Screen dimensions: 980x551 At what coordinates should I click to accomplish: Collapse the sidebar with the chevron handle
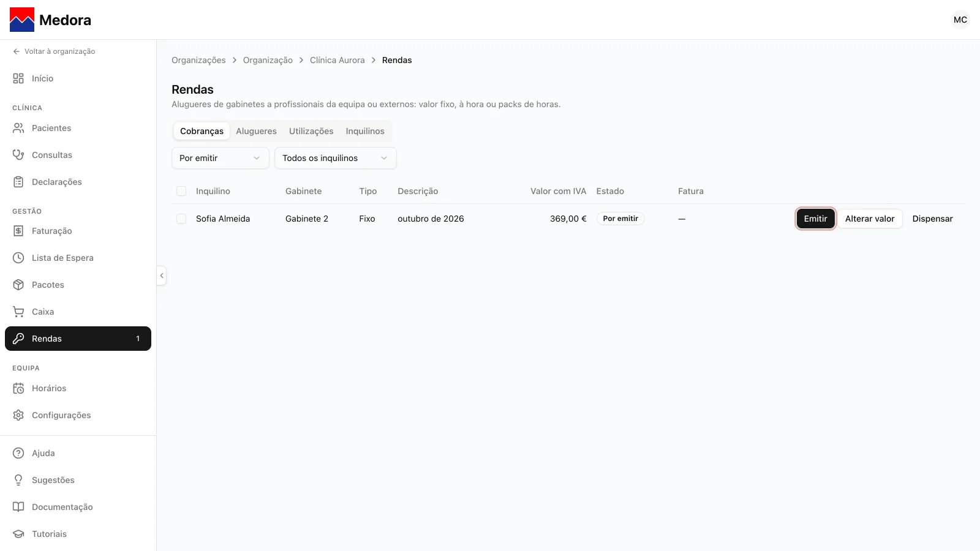(x=162, y=275)
